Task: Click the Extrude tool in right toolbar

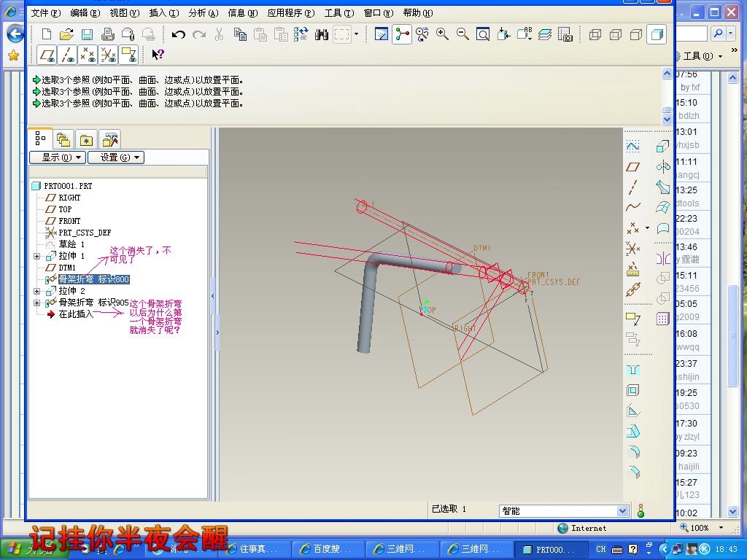Action: click(x=662, y=147)
